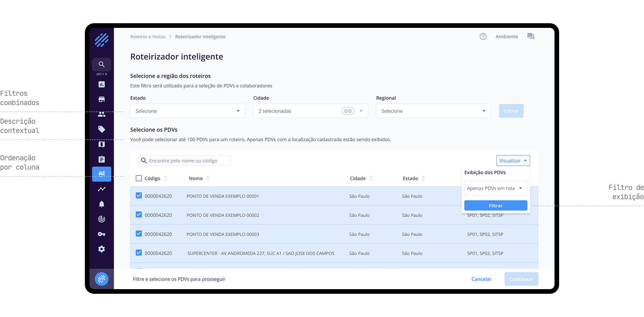This screenshot has width=644, height=317.
Task: Expand the Estado dropdown
Action: (x=188, y=111)
